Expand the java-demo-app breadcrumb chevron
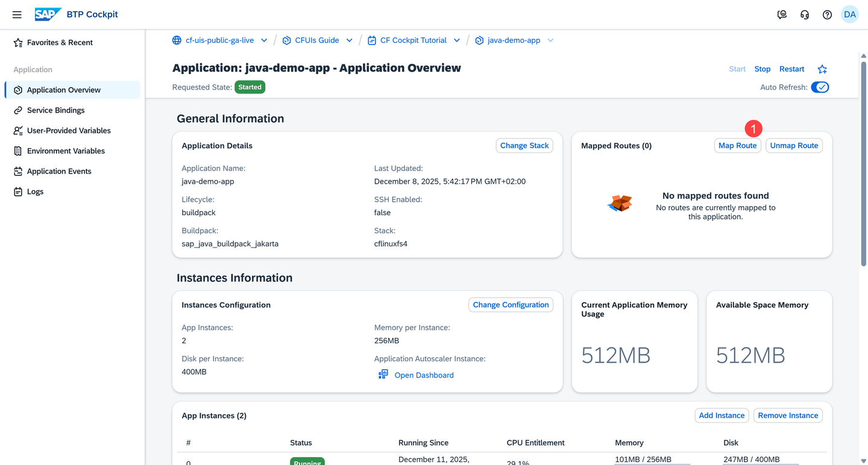 click(550, 40)
